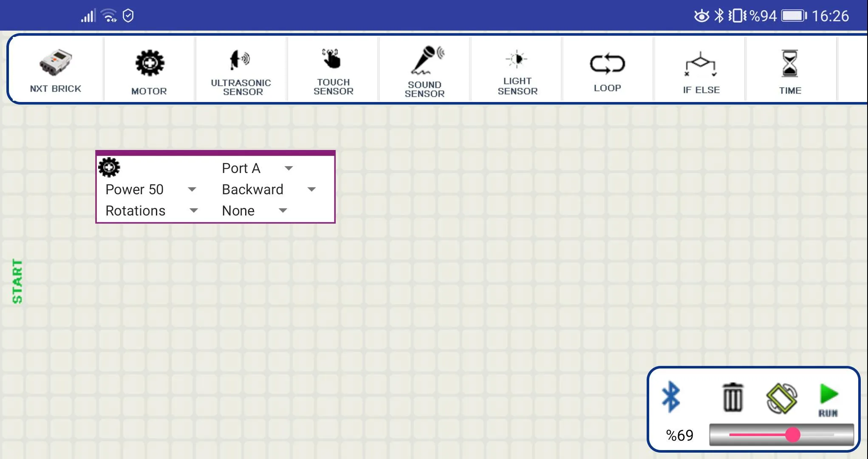
Task: Select the NXT Brick block
Action: point(56,70)
